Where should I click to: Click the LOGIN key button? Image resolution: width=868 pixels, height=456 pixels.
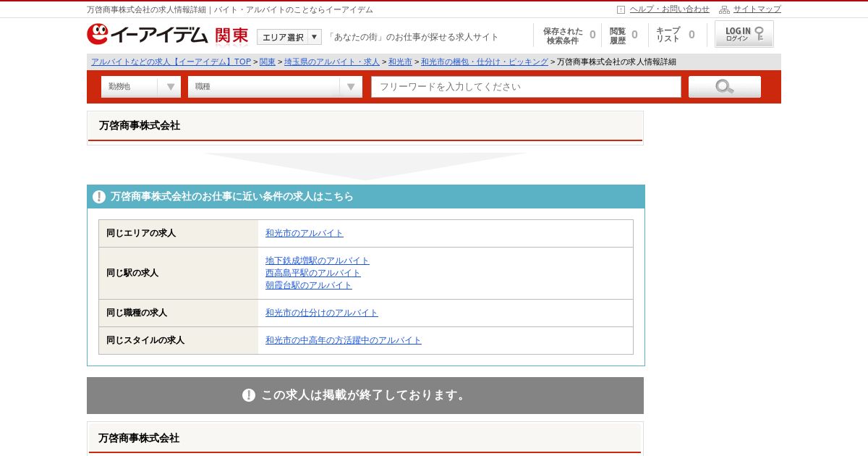[744, 34]
